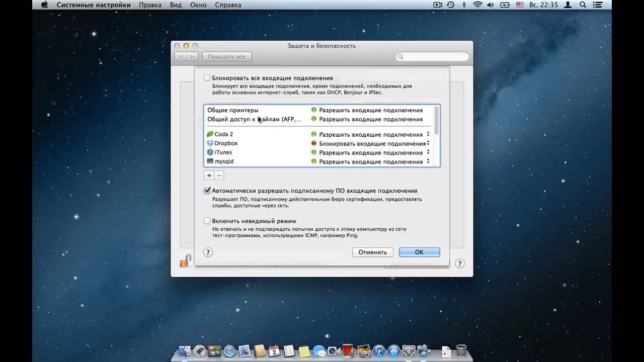Click the padlock icon to lock settings
The width and height of the screenshot is (644, 362).
click(x=185, y=261)
